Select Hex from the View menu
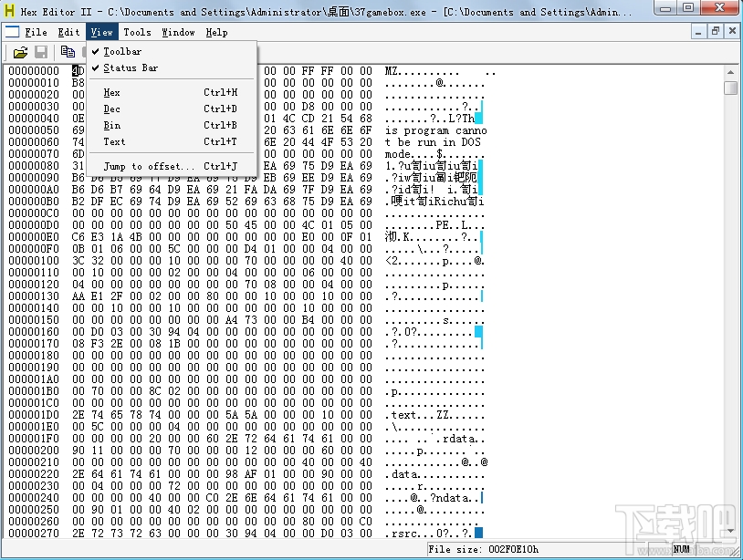 point(110,92)
